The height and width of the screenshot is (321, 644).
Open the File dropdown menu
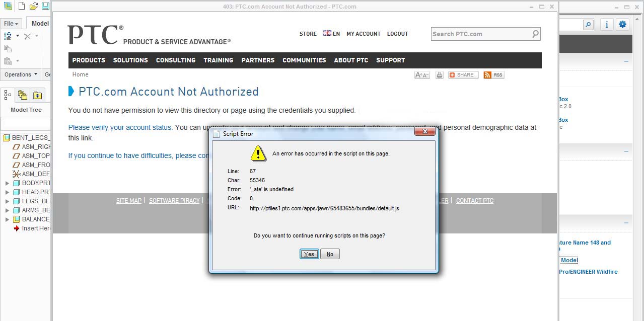point(11,24)
